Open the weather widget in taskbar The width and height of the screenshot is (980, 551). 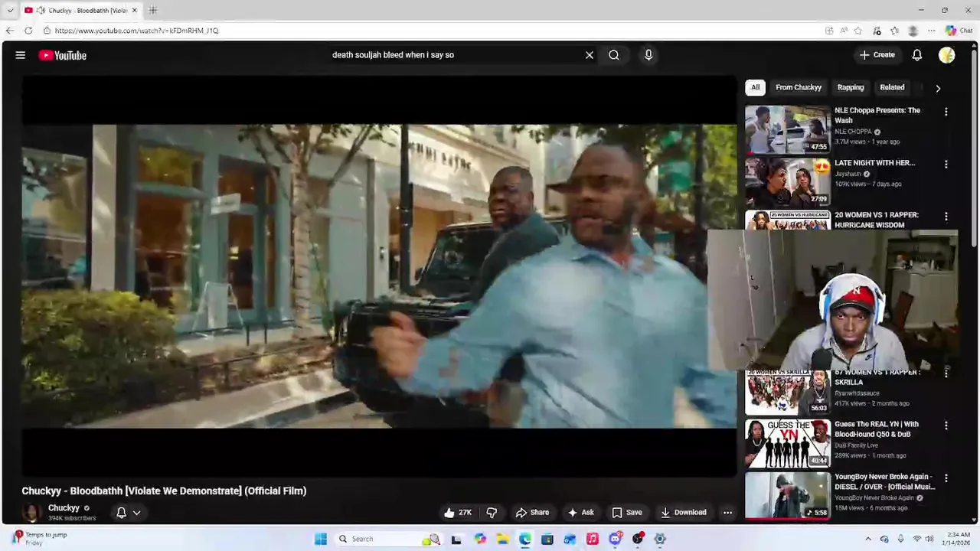[39, 539]
